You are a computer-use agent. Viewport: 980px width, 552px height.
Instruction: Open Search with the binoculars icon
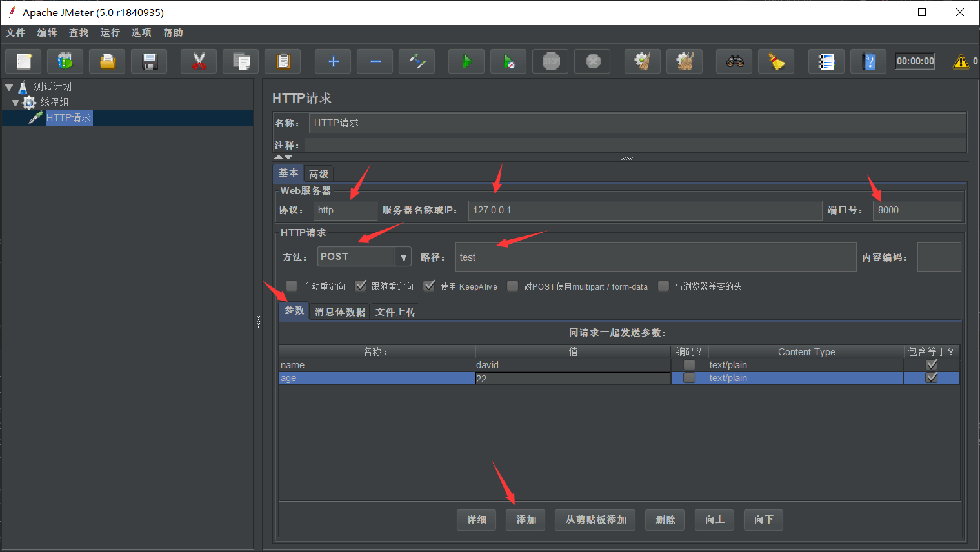coord(734,61)
